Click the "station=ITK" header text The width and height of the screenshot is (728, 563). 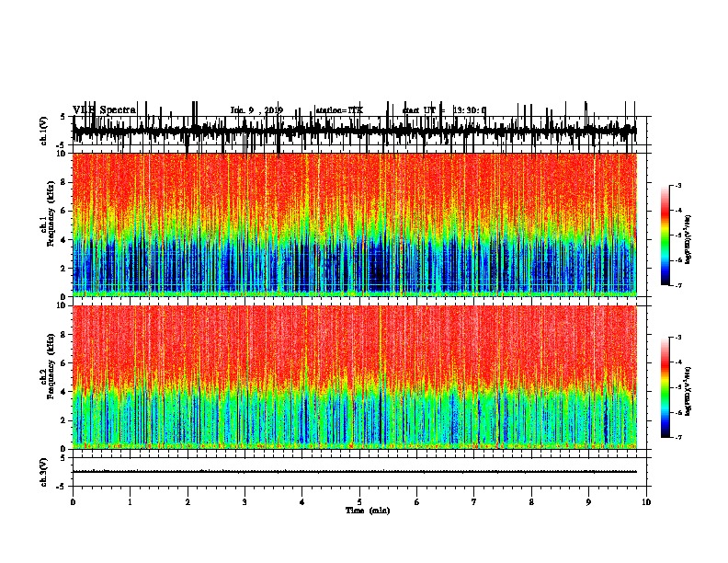pos(339,110)
